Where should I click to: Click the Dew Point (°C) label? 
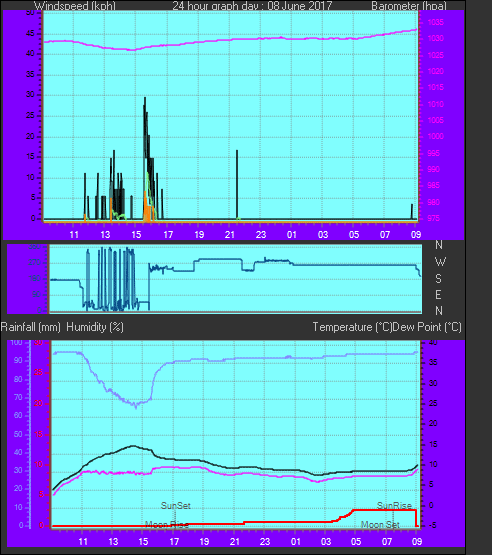(427, 327)
